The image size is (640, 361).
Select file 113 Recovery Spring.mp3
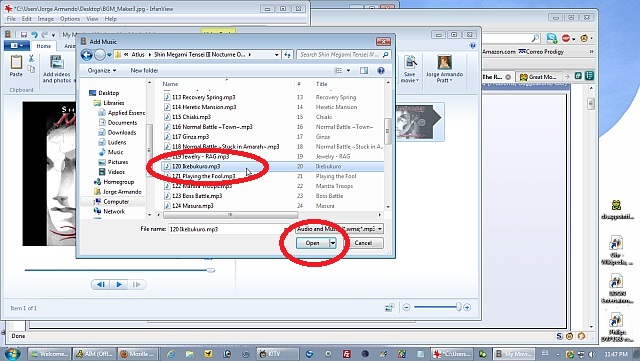[x=200, y=97]
